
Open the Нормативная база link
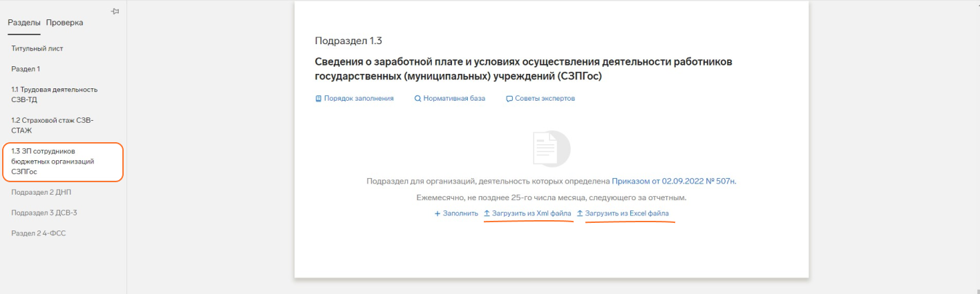(x=454, y=99)
